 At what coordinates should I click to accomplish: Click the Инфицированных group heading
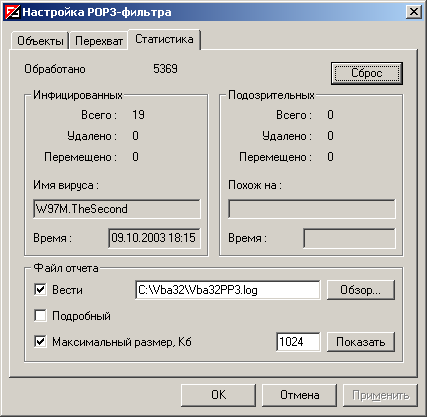pos(78,95)
